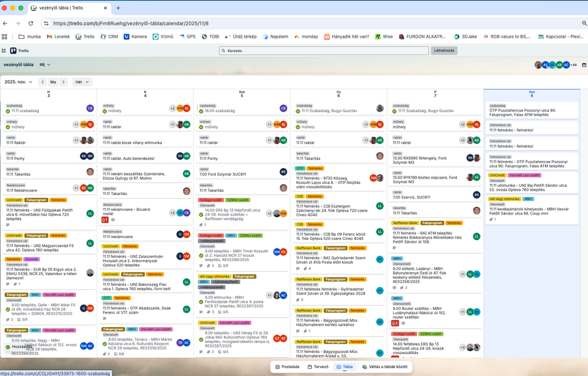Open the monday bookmark
The height and width of the screenshot is (376, 588).
click(x=306, y=37)
